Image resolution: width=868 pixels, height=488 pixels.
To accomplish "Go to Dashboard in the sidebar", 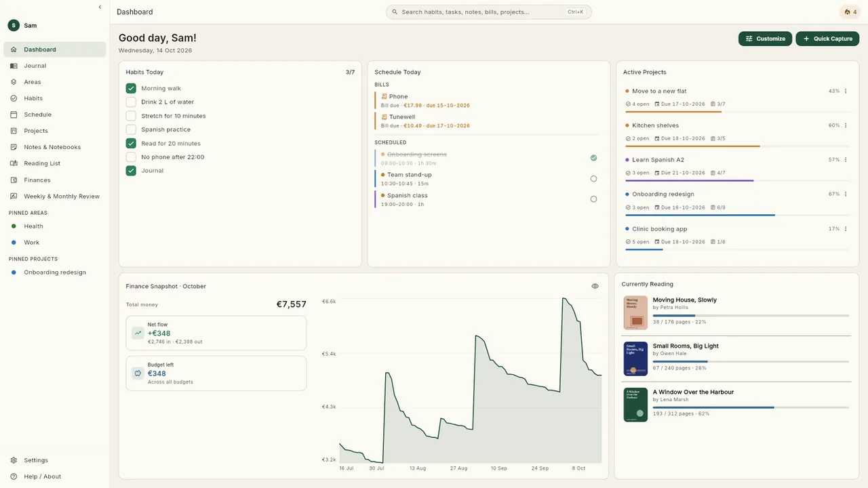I will [x=55, y=49].
